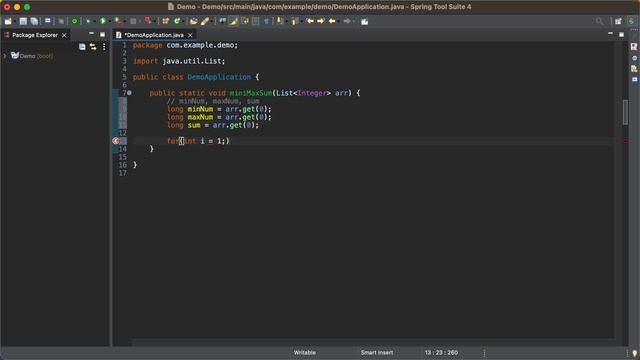Click the Open Type folder icon

click(x=193, y=21)
